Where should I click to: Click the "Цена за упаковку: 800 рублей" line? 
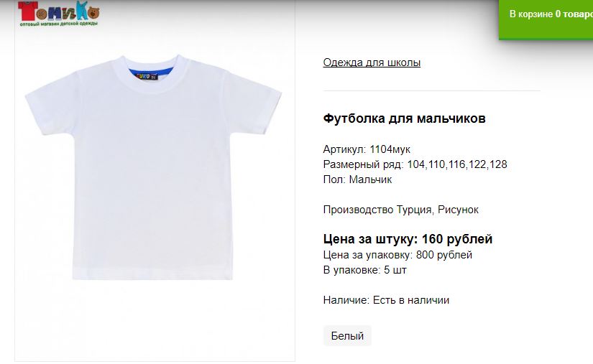pos(397,255)
